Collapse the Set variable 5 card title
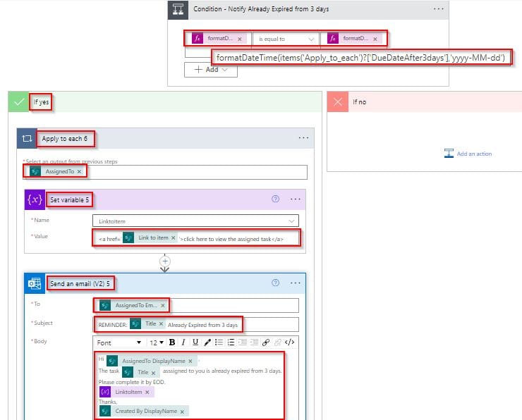 click(x=69, y=200)
